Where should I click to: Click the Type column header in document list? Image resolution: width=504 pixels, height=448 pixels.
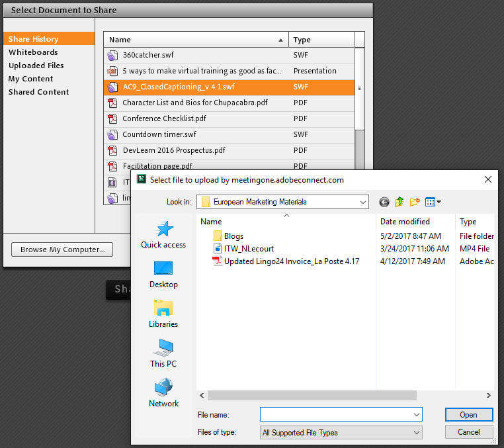pos(321,40)
